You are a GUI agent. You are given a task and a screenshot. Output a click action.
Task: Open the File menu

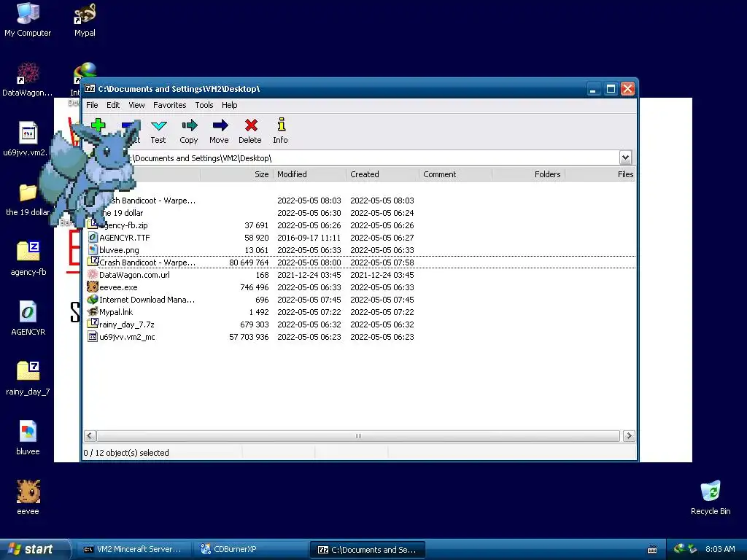point(92,105)
